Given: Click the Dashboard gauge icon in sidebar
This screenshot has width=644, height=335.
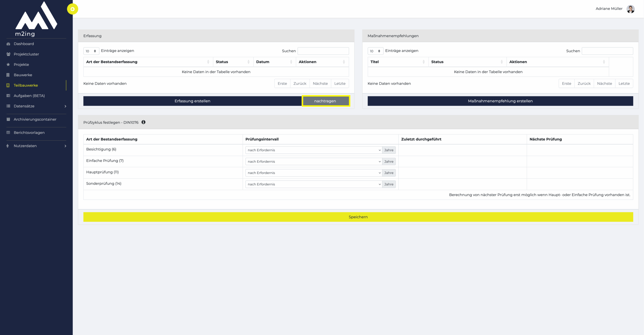Looking at the screenshot, I should click(8, 44).
